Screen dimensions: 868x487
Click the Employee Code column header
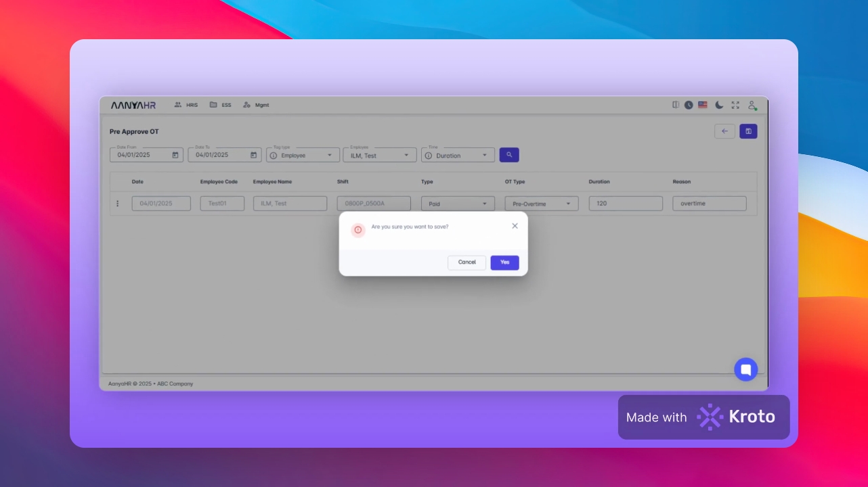pos(219,182)
